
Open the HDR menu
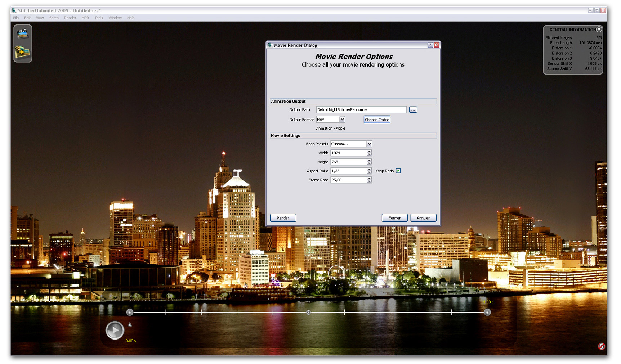[x=85, y=18]
